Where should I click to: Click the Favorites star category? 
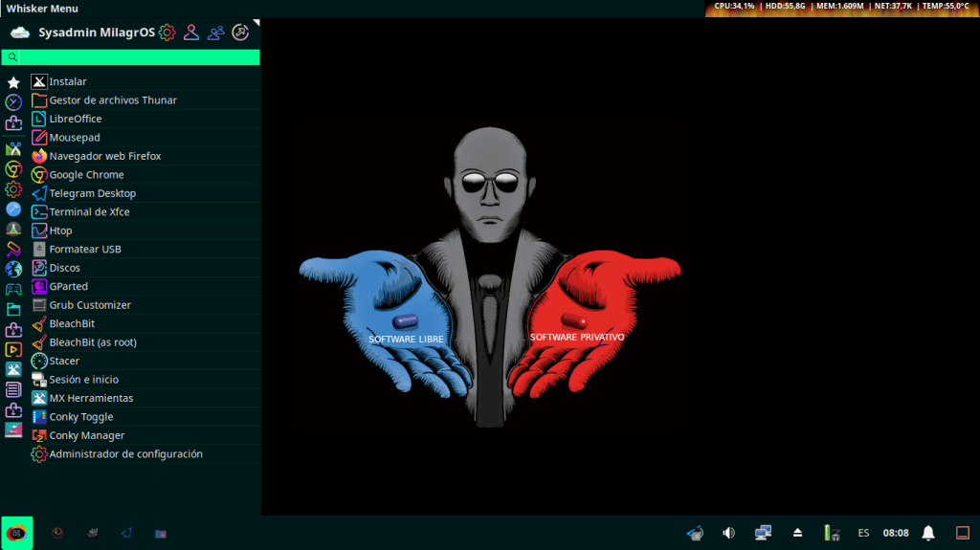[x=13, y=83]
